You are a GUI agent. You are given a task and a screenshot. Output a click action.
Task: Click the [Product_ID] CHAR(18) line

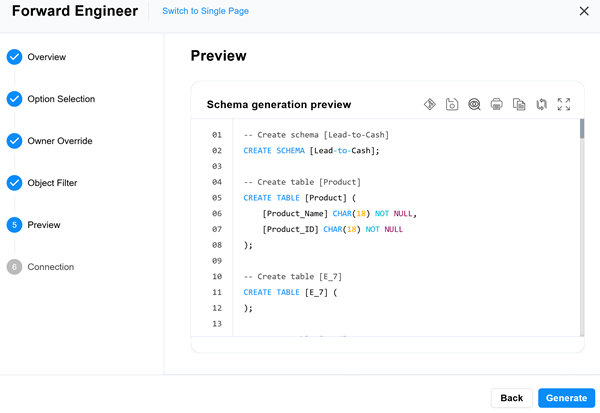coord(333,229)
